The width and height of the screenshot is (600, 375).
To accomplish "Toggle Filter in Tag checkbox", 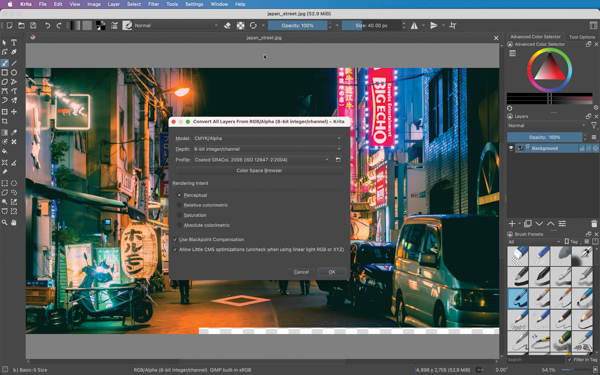I will (x=570, y=360).
